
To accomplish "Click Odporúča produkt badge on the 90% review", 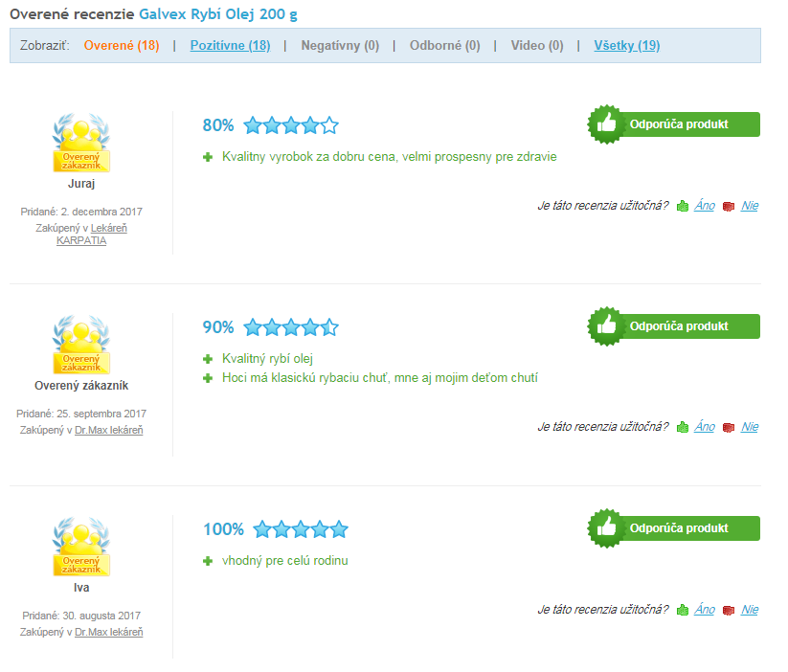I will pos(674,326).
